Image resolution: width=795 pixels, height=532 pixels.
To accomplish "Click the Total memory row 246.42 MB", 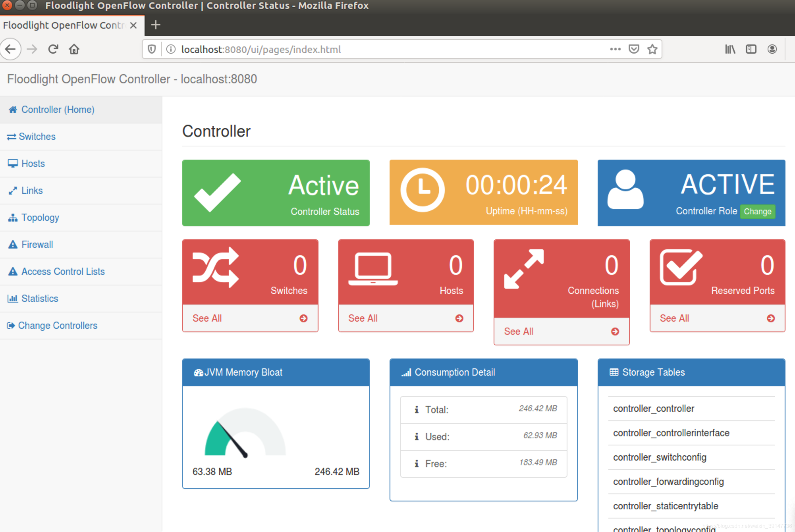I will 483,410.
